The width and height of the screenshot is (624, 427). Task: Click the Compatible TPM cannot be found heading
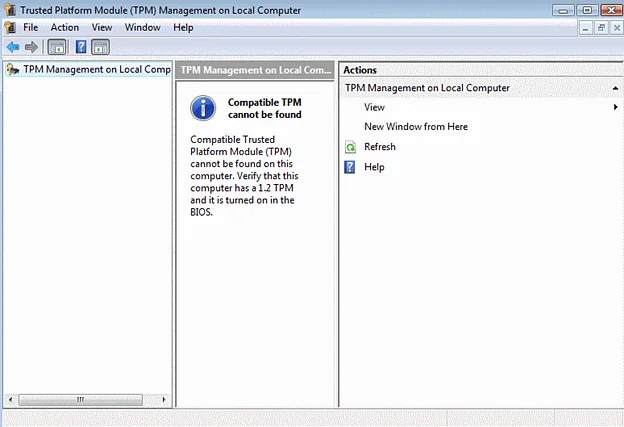click(x=265, y=108)
